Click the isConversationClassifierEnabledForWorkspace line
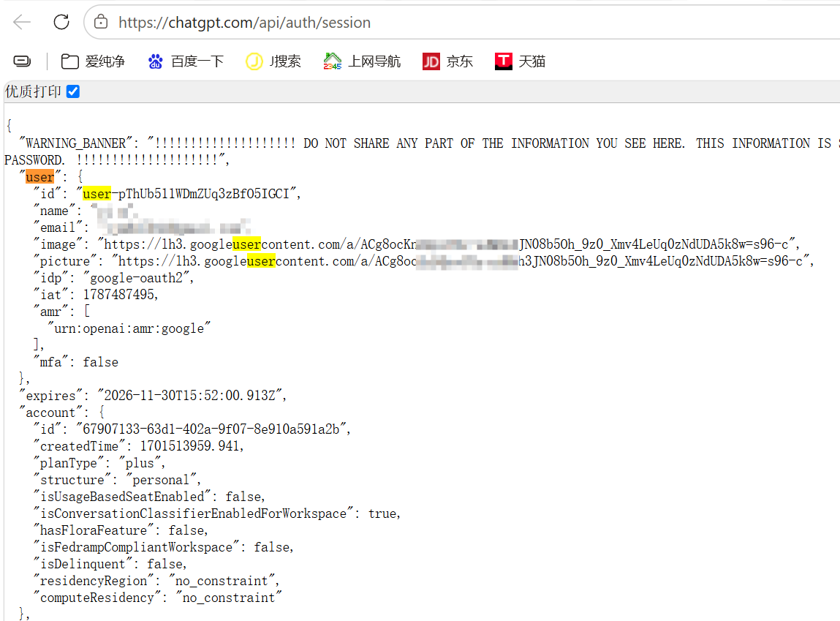Screen dimensions: 840x621 click(217, 513)
